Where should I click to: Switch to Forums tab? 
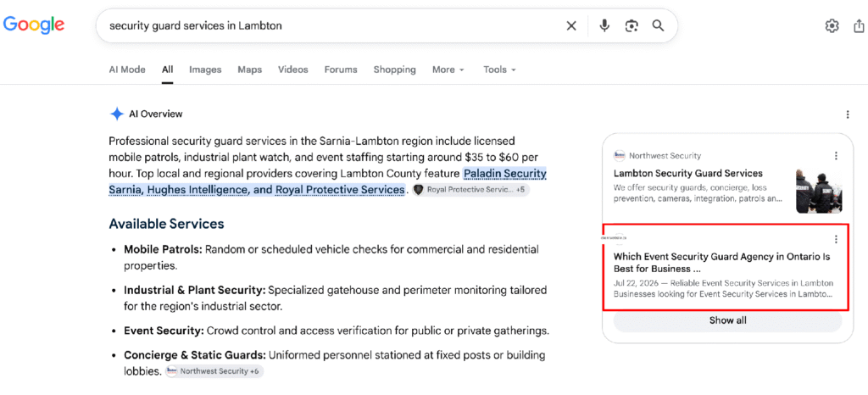341,70
